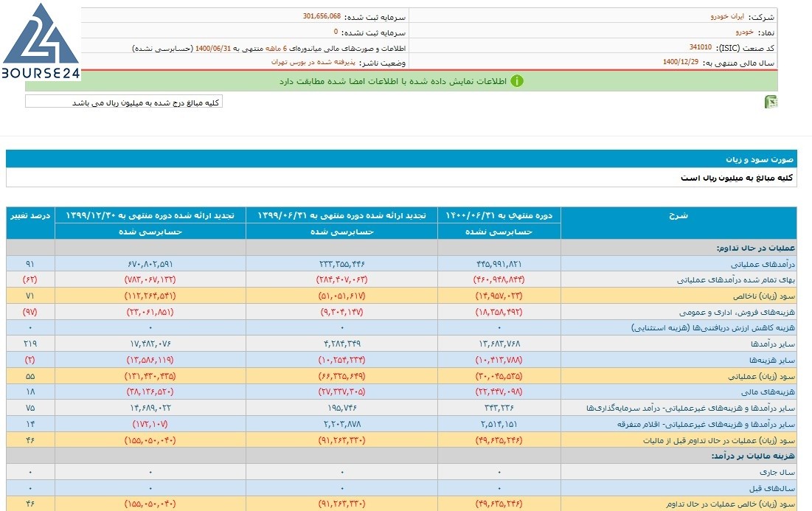Viewport: 812px width, 511px height.
Task: Click the value (۱۰,۴۱۳,۷۸۸) in سایر هزینه‌ها row
Action: click(x=499, y=360)
